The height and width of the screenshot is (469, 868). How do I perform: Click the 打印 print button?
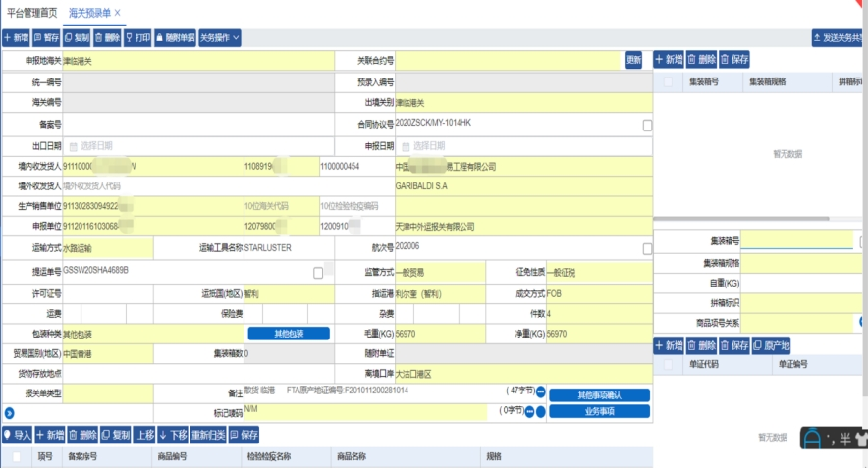pos(138,38)
